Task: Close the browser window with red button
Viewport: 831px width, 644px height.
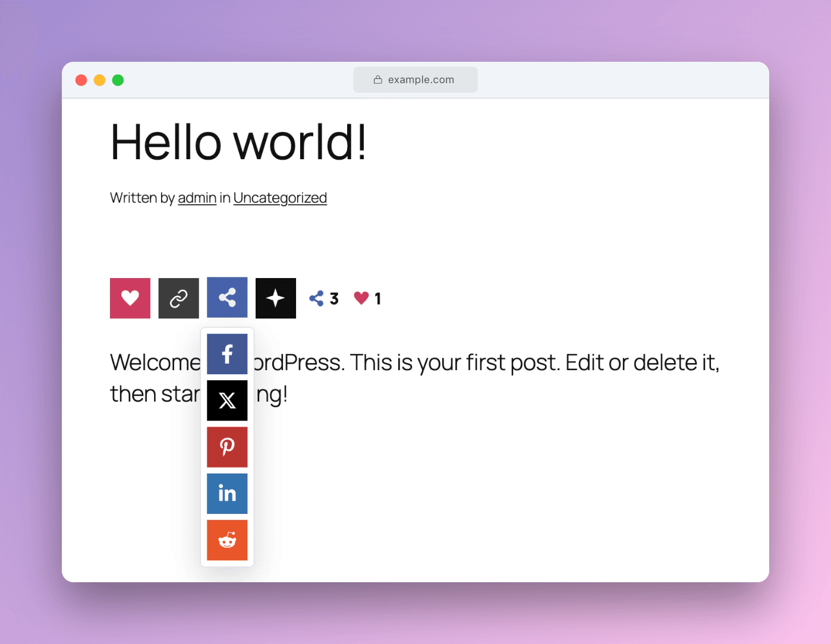Action: (x=81, y=80)
